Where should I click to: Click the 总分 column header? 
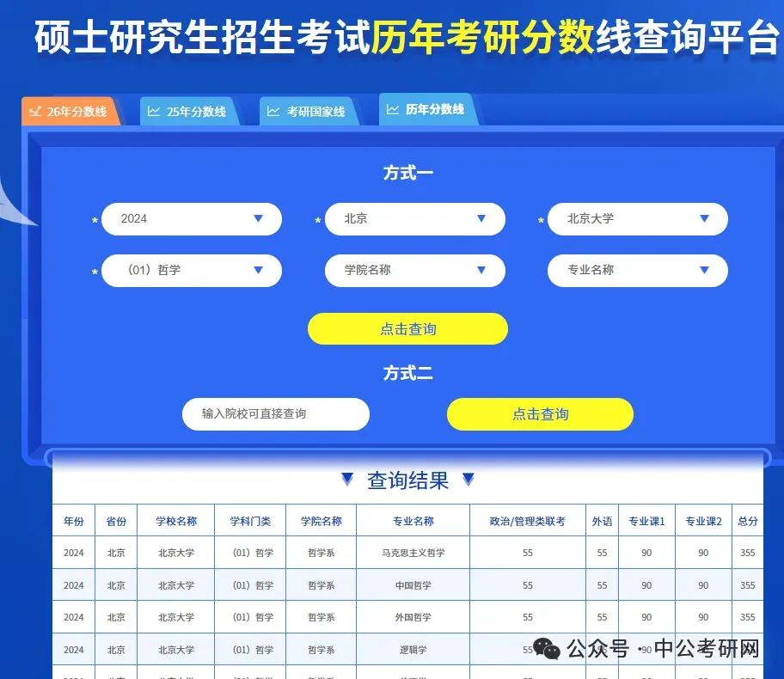point(748,521)
